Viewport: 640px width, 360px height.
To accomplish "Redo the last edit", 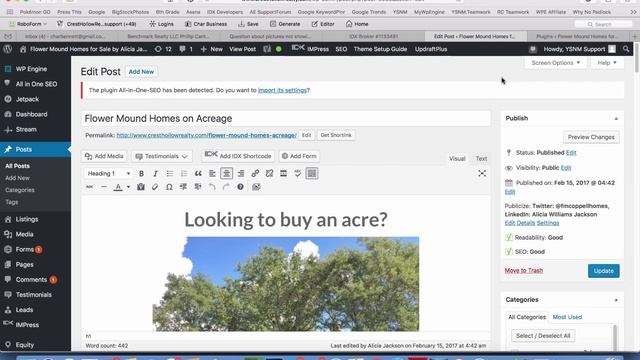I will (226, 187).
